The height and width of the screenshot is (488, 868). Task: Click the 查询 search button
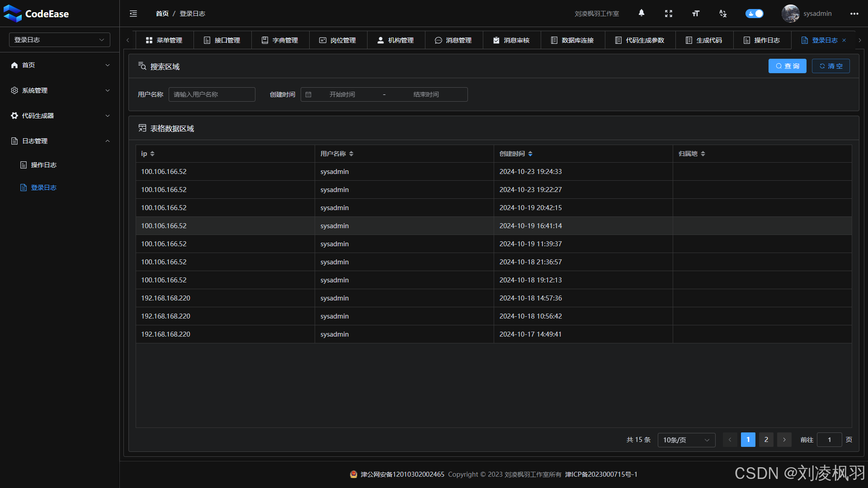click(787, 66)
